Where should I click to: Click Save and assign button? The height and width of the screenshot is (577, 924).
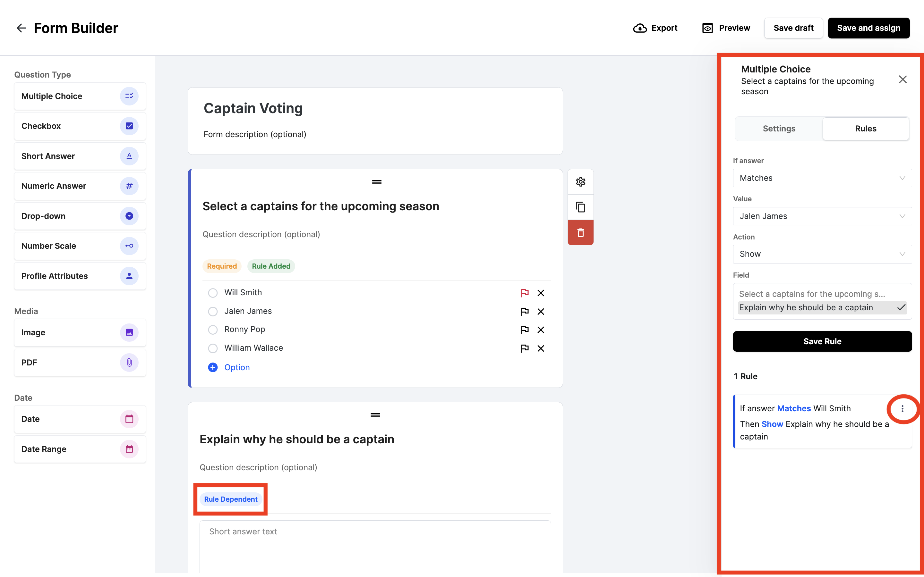point(868,28)
